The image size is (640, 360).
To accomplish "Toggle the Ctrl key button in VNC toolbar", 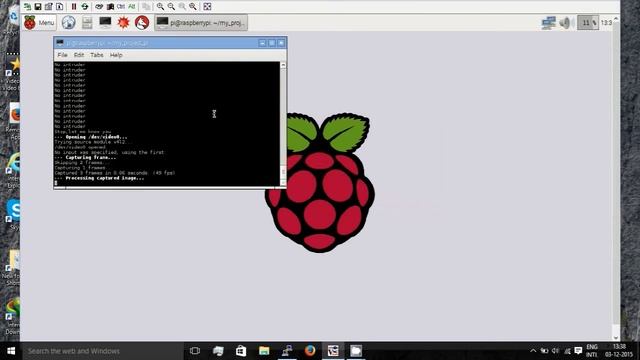I will (x=121, y=7).
